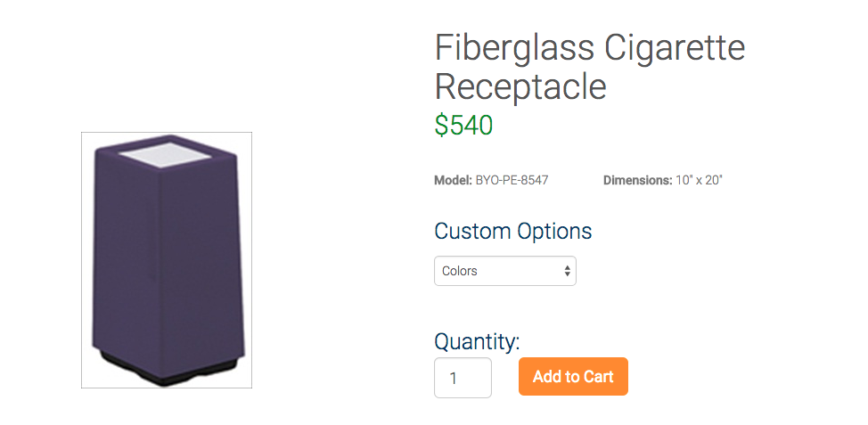
Task: Click the Fiberglass Cigarette Receptacle title
Action: pos(590,67)
